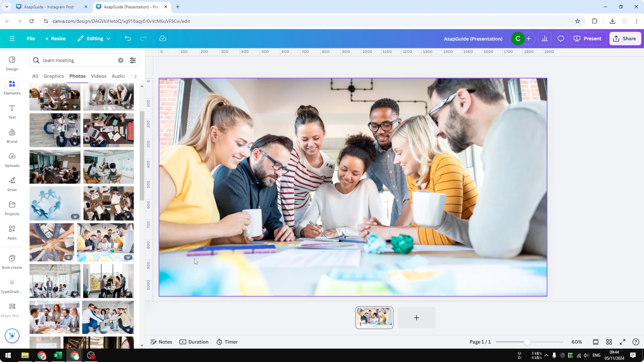
Task: Open a new browser tab
Action: pos(178,7)
